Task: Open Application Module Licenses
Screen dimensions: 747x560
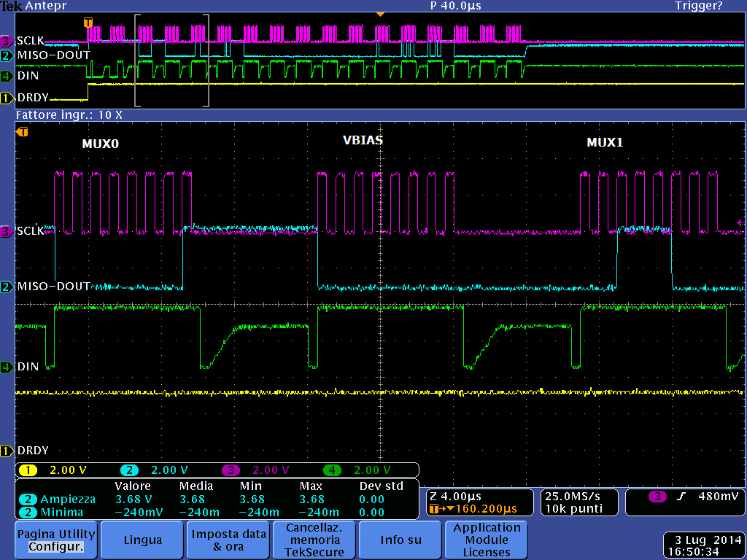Action: [487, 540]
